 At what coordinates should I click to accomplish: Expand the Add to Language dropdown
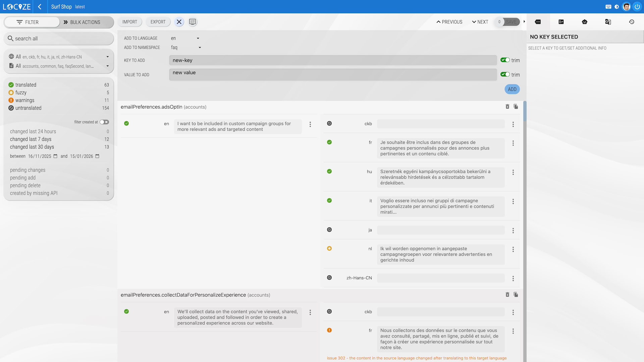198,38
